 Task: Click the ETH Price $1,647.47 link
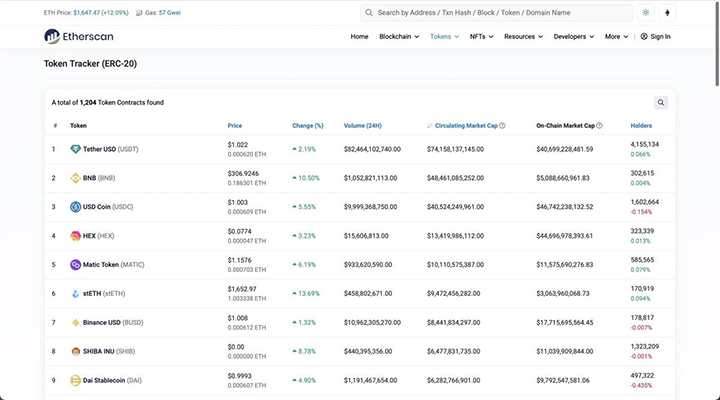tap(101, 13)
